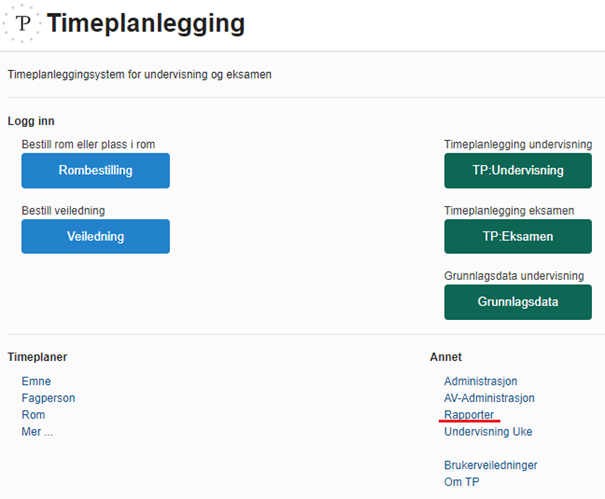The width and height of the screenshot is (605, 499).
Task: Click the Timeplaner section heading
Action: click(37, 357)
